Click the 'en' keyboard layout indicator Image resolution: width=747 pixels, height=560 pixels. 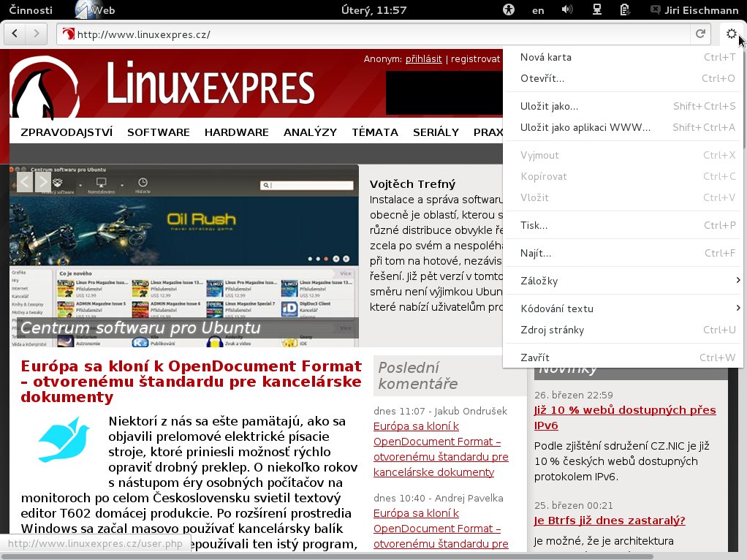point(538,10)
